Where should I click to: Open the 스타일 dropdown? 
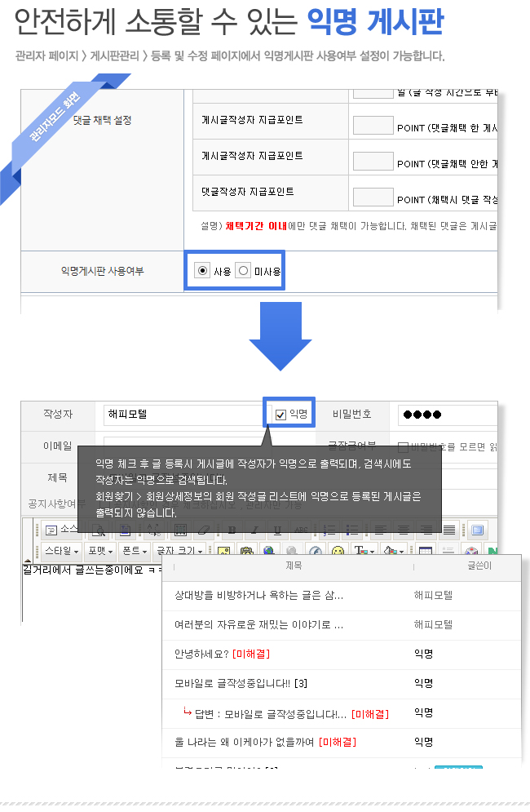click(x=62, y=551)
